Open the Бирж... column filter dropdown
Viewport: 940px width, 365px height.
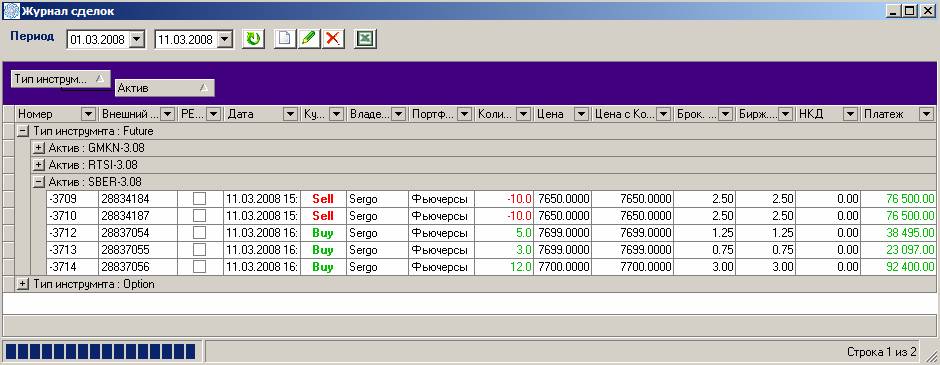pyautogui.click(x=786, y=114)
